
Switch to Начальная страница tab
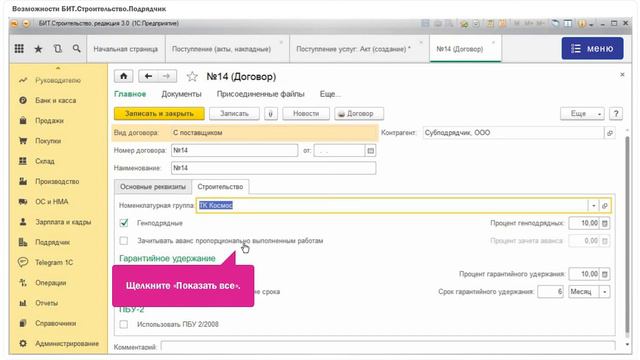[x=126, y=49]
